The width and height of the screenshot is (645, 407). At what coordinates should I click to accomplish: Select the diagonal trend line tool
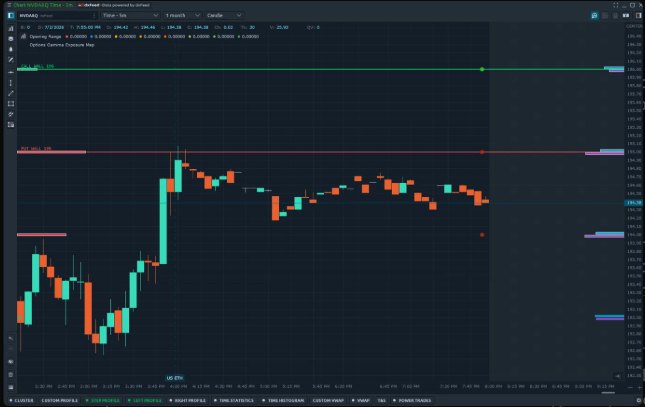click(11, 93)
